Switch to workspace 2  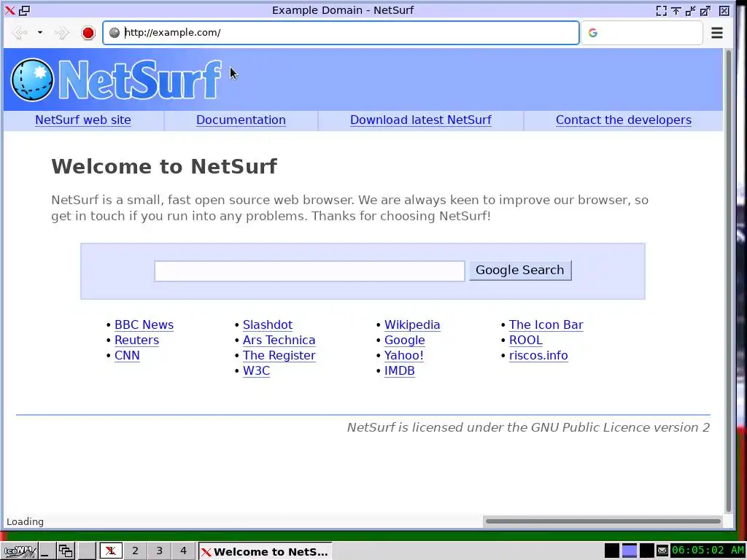coord(135,551)
